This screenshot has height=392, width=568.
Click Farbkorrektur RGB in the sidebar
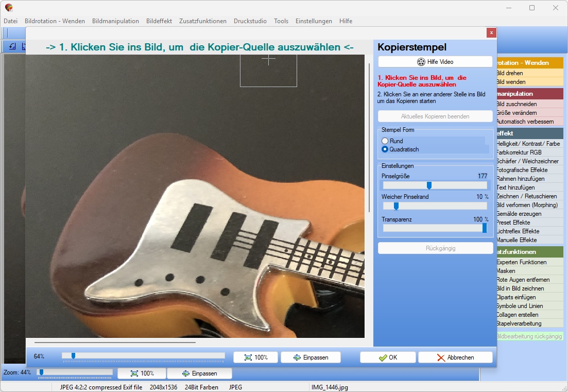click(519, 152)
